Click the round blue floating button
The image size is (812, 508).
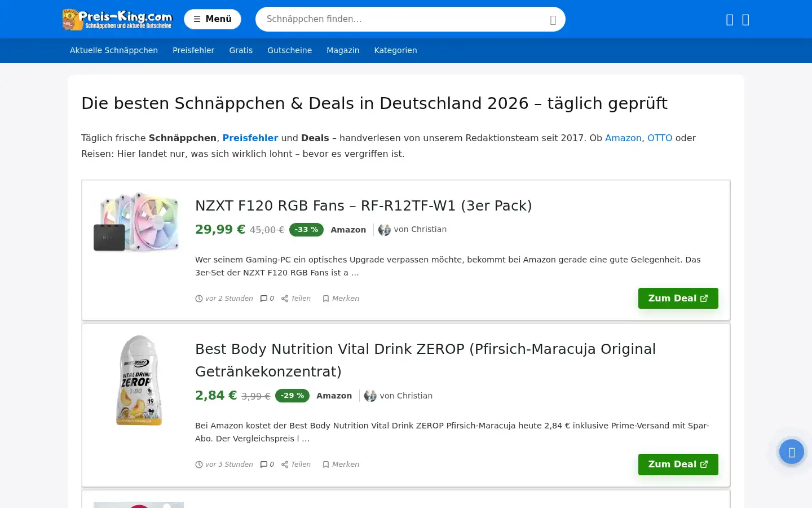[791, 452]
